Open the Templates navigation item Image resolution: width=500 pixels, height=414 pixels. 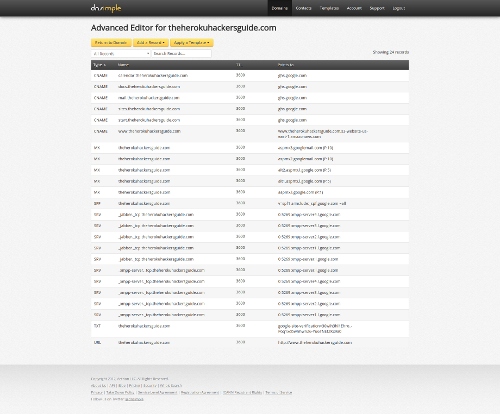click(x=329, y=8)
